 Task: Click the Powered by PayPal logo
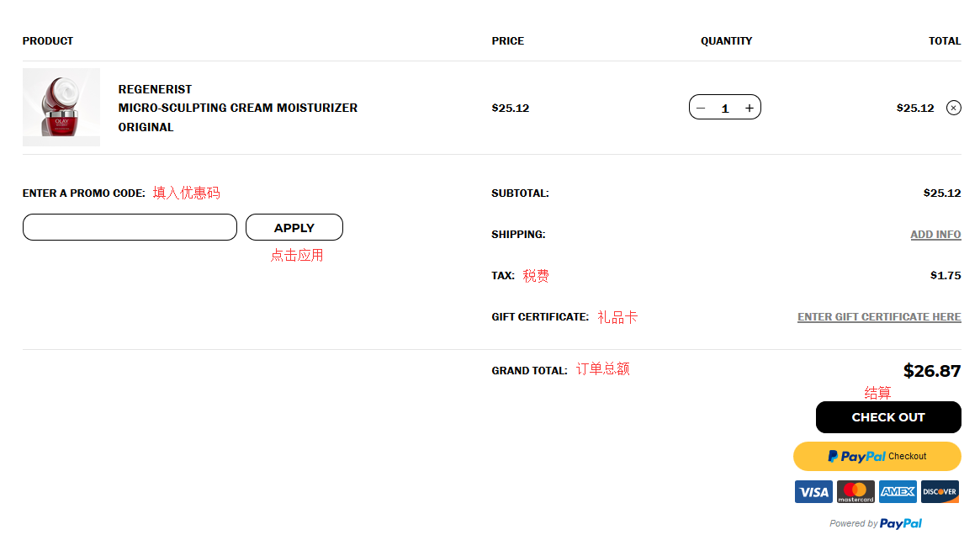click(x=900, y=523)
